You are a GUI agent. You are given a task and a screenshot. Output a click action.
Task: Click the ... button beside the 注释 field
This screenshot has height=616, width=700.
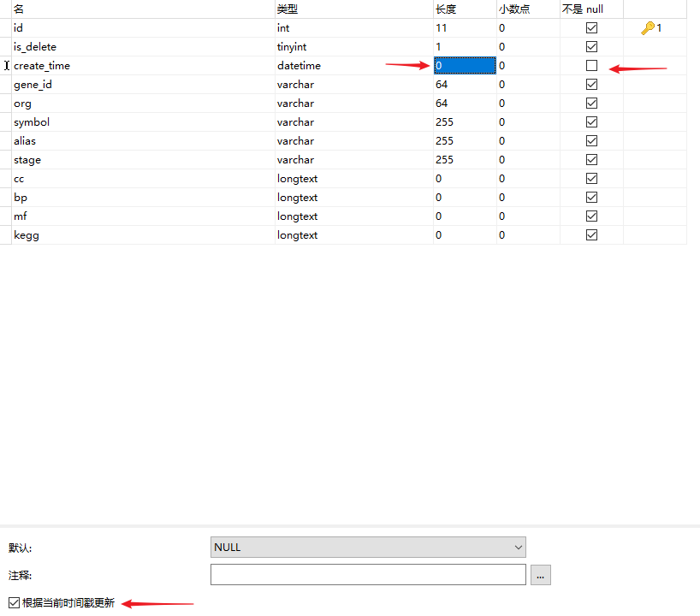540,574
